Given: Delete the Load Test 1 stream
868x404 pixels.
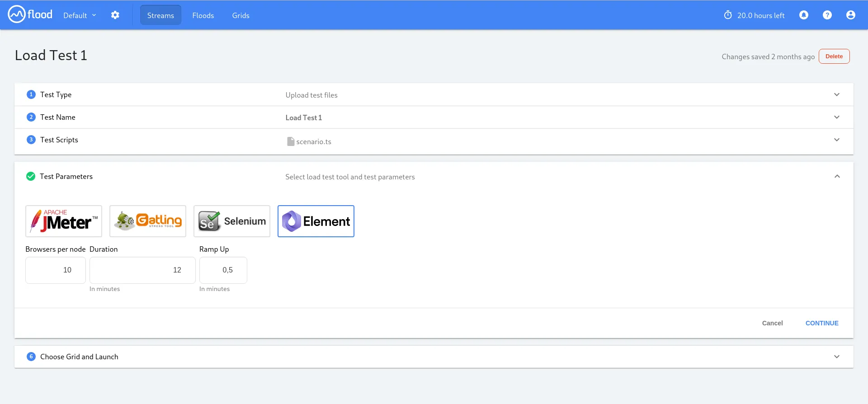Looking at the screenshot, I should tap(834, 56).
